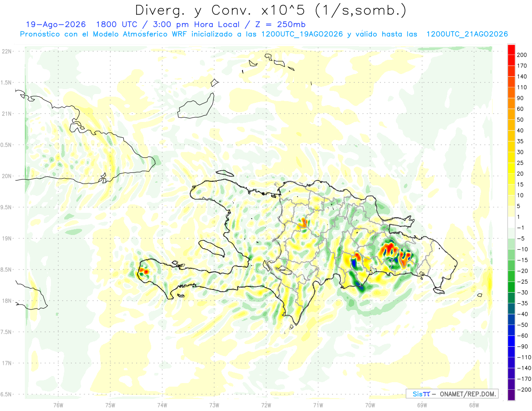Click the legend value 110
The width and height of the screenshot is (532, 411).
pos(522,87)
